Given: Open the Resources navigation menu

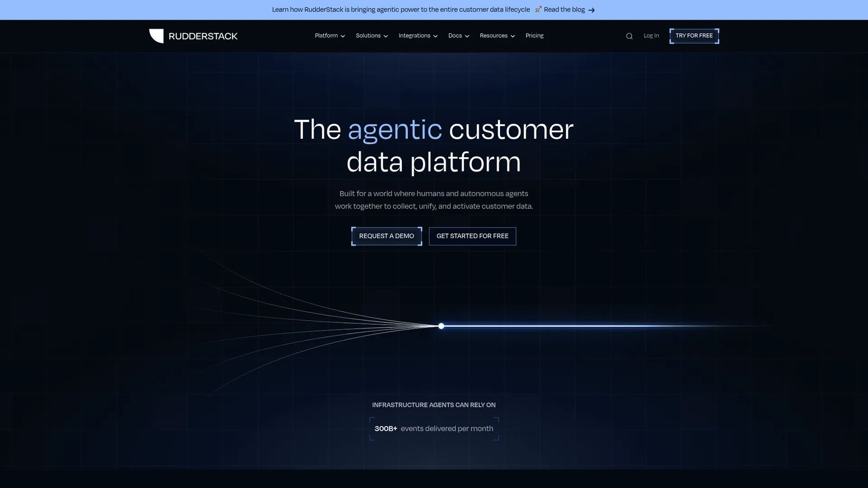Looking at the screenshot, I should pos(497,36).
